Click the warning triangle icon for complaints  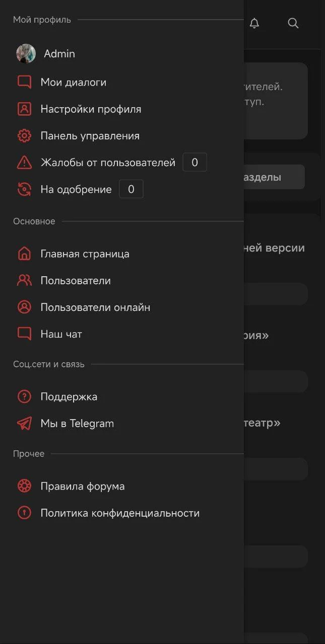pos(24,163)
